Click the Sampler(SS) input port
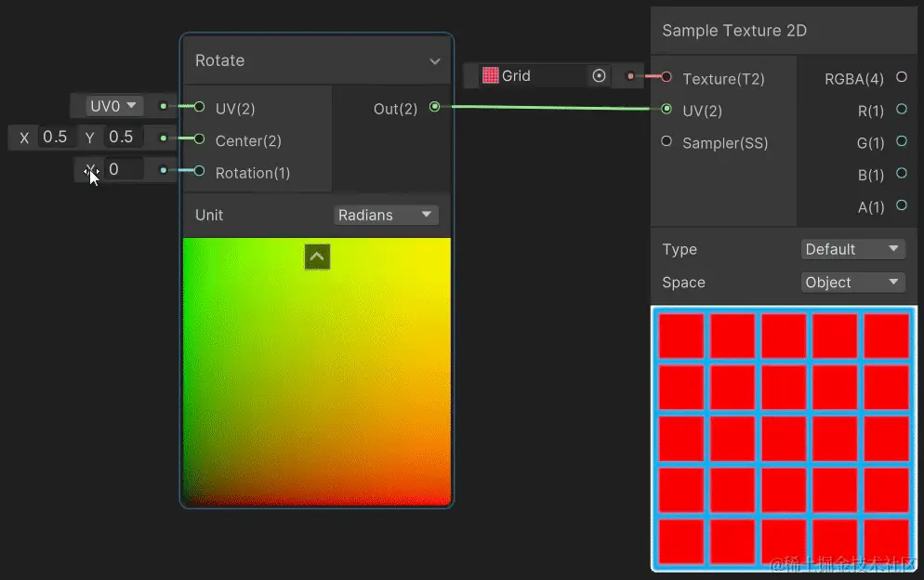The image size is (924, 580). (x=667, y=141)
